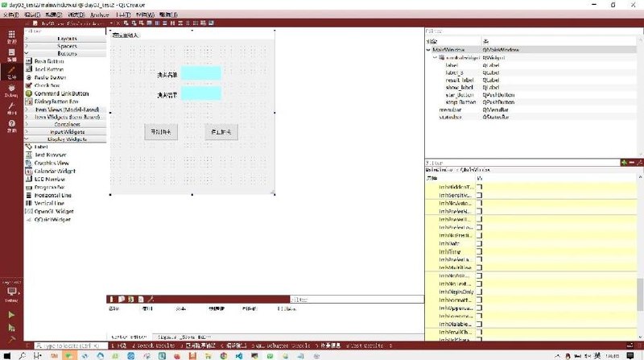Click the Type to locate search field

(x=71, y=346)
